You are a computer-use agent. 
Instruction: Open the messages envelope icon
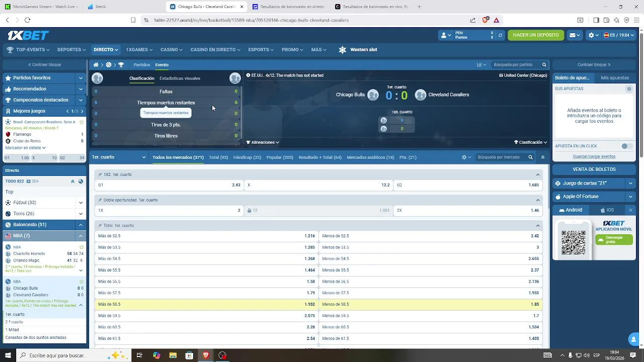575,35
